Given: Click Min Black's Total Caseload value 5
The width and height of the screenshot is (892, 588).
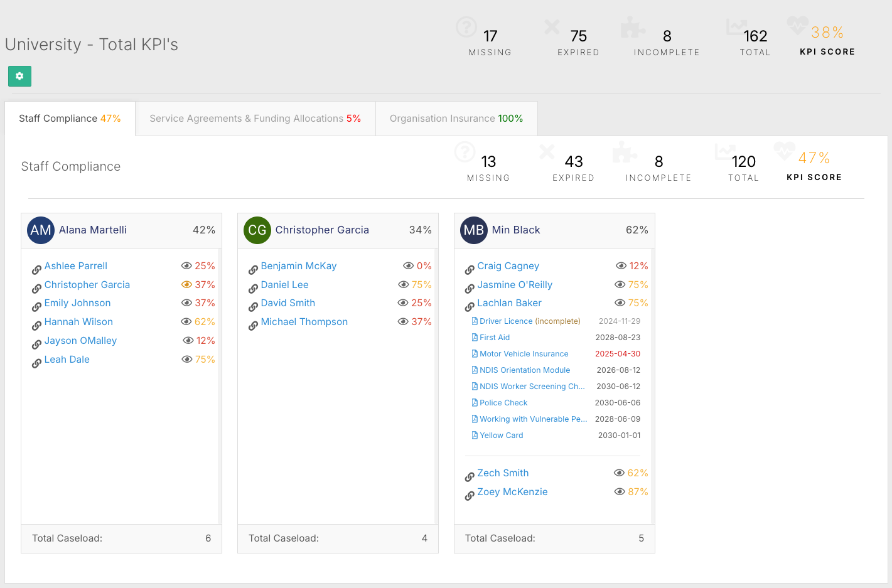Looking at the screenshot, I should (641, 538).
